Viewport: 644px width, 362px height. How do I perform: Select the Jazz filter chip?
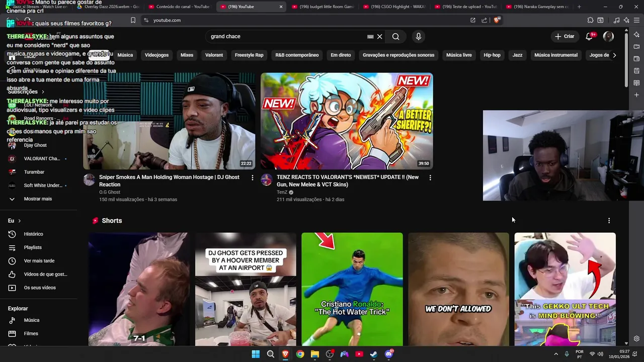[x=517, y=55]
